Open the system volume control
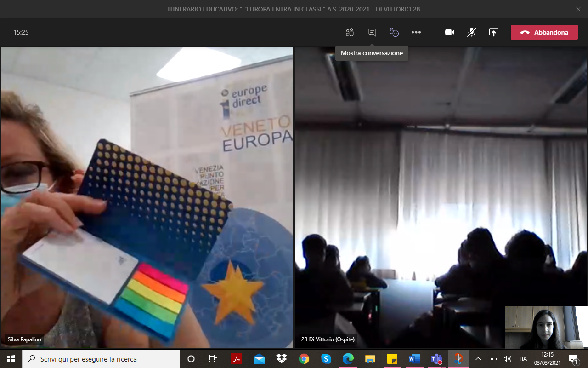Screen dimensions: 588x368 (x=508, y=359)
